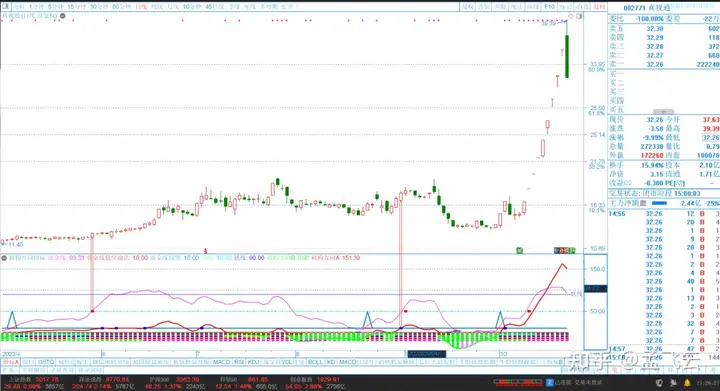The width and height of the screenshot is (720, 391).
Task: Expand the bar icon beside 主力净额
Action: pyautogui.click(x=643, y=203)
